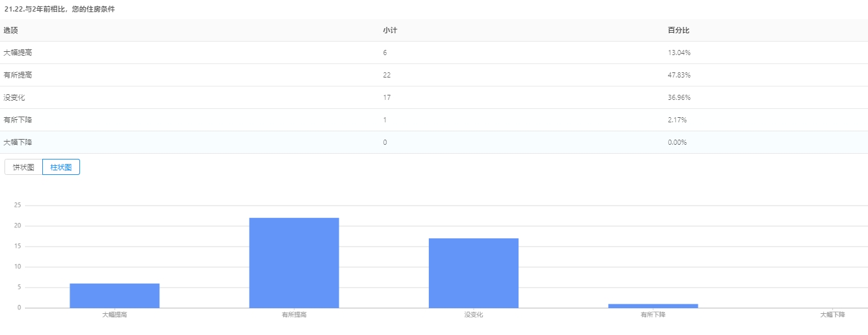Viewport: 868px width, 335px height.
Task: Click the 大幅提高 bar in the chart
Action: tap(115, 295)
